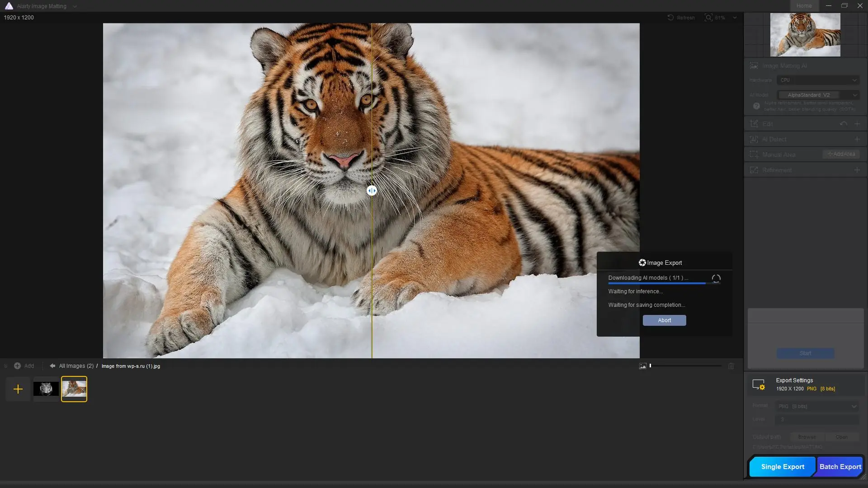This screenshot has width=868, height=488.
Task: Expand the AI Detect section with plus
Action: tap(858, 139)
